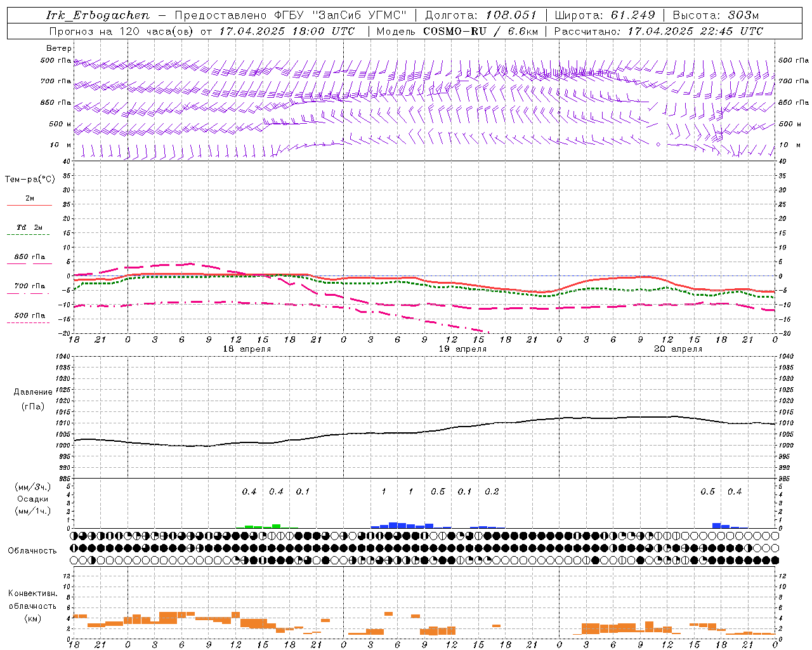Viewport: 812px width, 650px height.
Task: Click the "Td 2м" dew point legend label
Action: 29,227
